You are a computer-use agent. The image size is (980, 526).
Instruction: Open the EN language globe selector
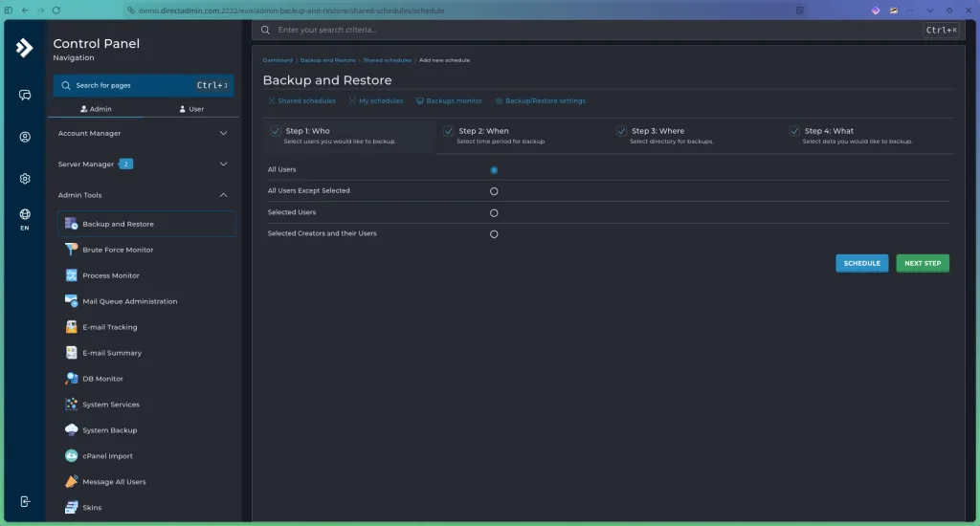click(24, 219)
